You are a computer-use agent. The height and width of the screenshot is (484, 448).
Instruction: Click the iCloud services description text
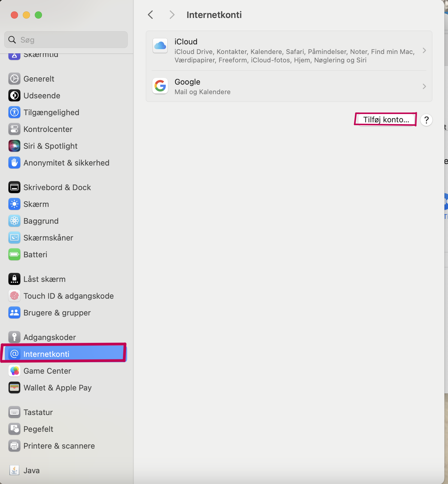tap(294, 56)
